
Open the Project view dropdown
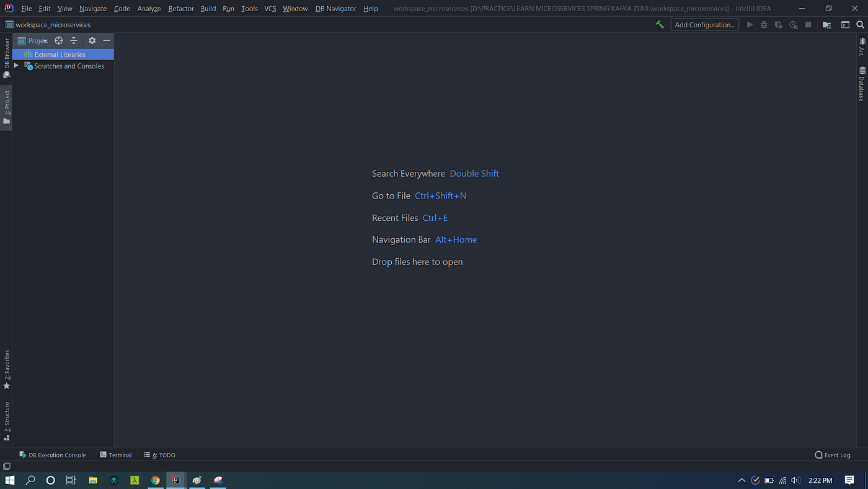tap(33, 40)
